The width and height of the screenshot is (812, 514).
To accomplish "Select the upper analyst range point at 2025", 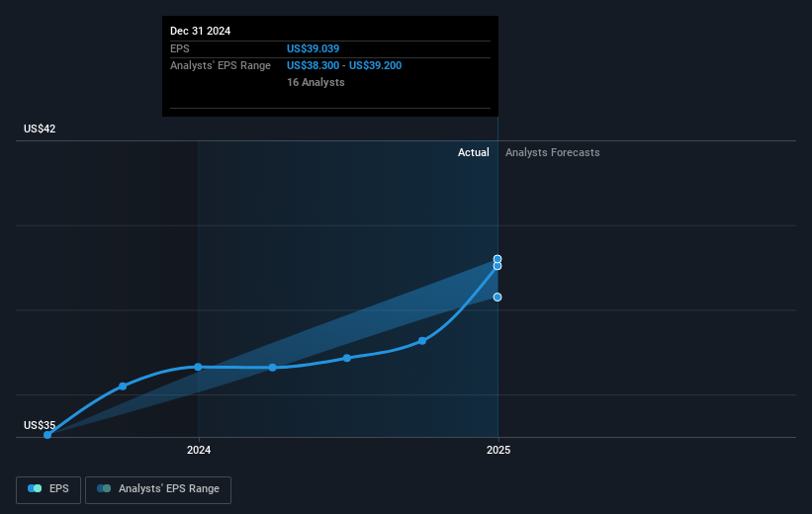I will point(497,259).
